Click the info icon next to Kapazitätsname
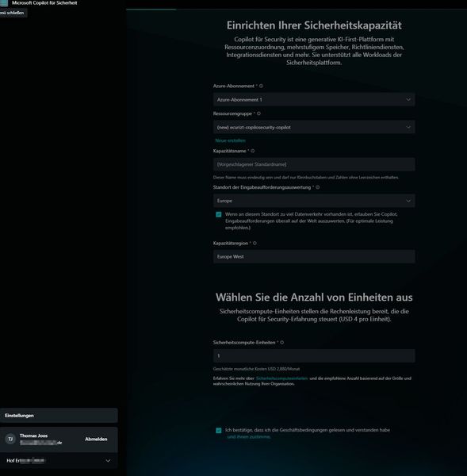 point(252,151)
